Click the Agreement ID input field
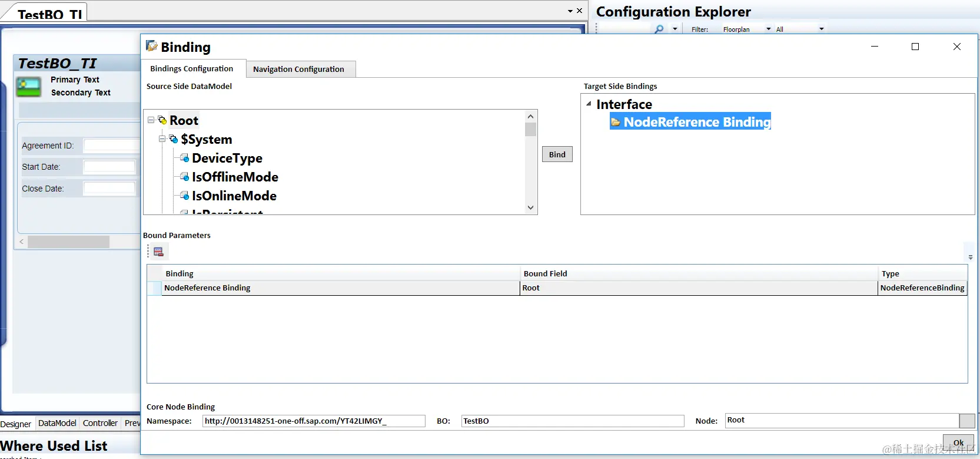Image resolution: width=980 pixels, height=459 pixels. [x=112, y=145]
